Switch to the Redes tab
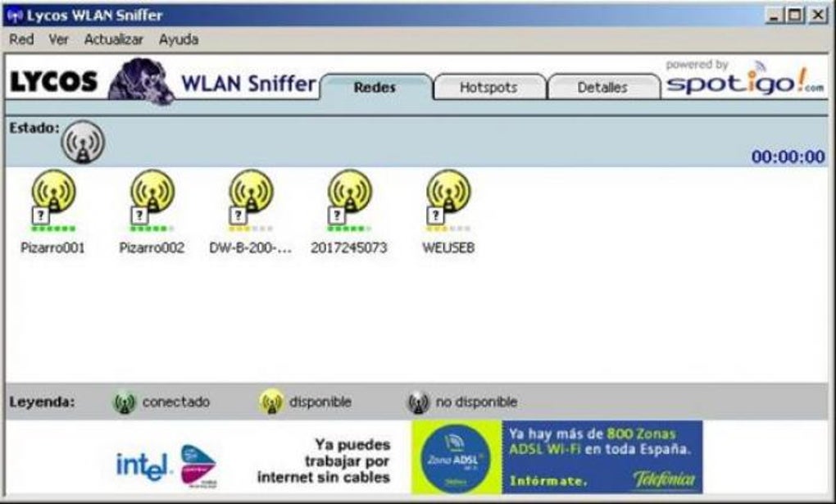This screenshot has width=836, height=504. coord(375,87)
